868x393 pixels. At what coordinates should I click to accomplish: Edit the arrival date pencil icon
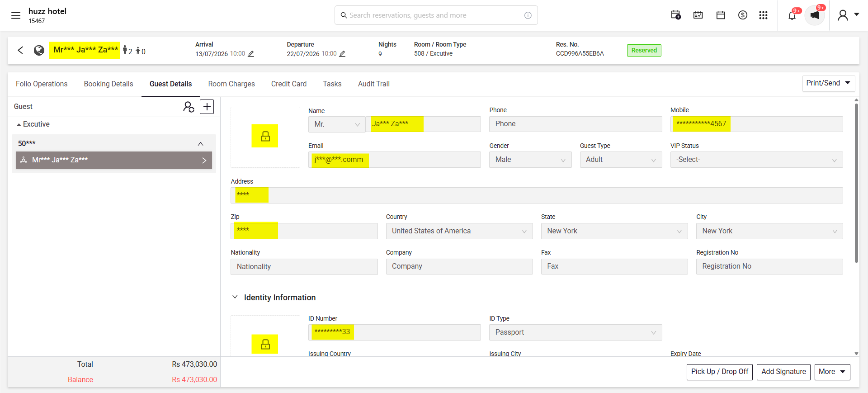[x=251, y=54]
